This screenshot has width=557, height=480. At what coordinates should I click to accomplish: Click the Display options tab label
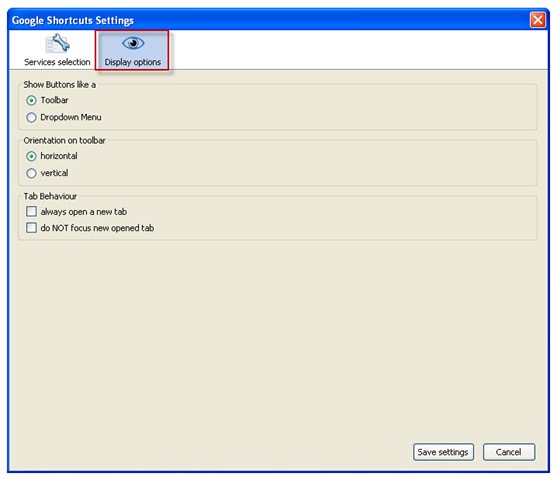[x=133, y=62]
